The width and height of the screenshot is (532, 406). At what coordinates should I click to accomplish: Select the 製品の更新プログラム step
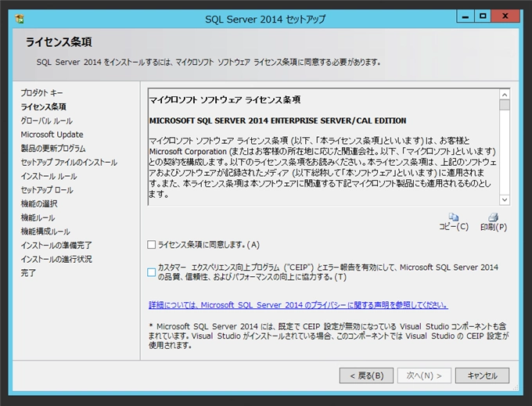pyautogui.click(x=53, y=148)
